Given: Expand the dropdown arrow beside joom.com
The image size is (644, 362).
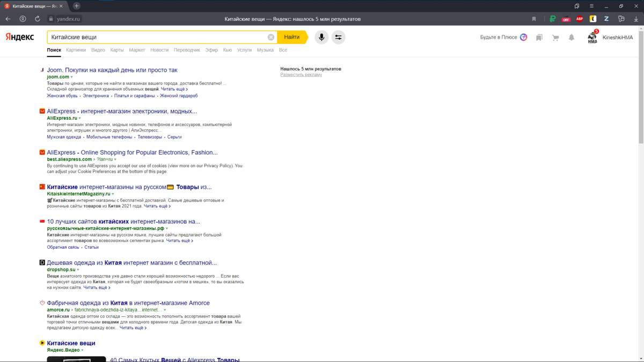Looking at the screenshot, I should pyautogui.click(x=72, y=77).
